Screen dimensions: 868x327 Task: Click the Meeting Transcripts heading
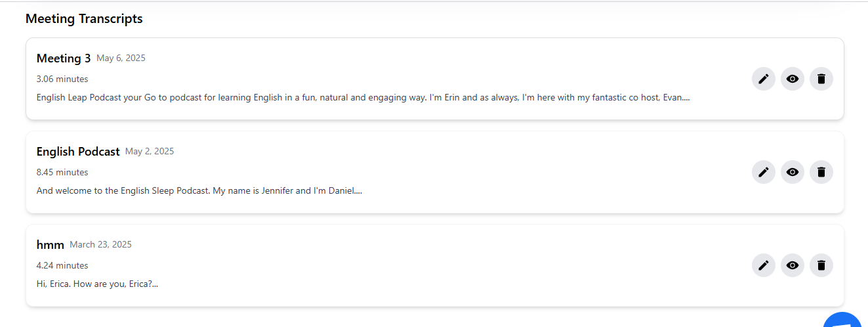(x=84, y=18)
